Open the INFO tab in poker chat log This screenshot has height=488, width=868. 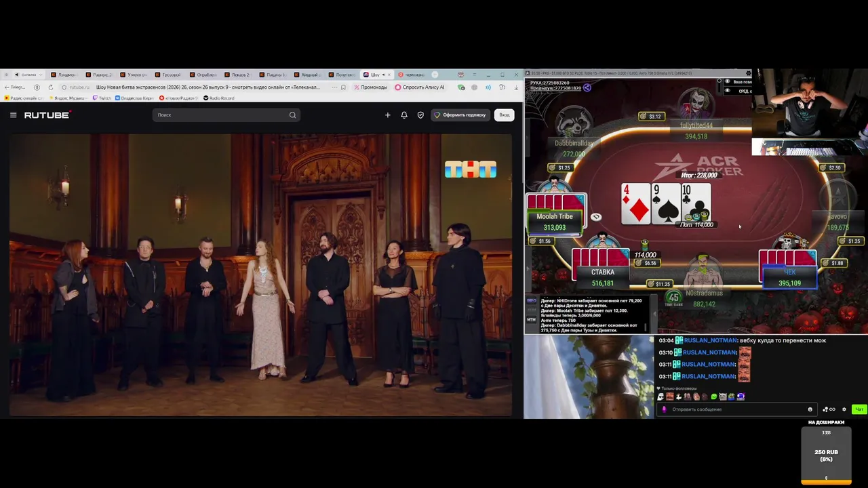coord(532,300)
